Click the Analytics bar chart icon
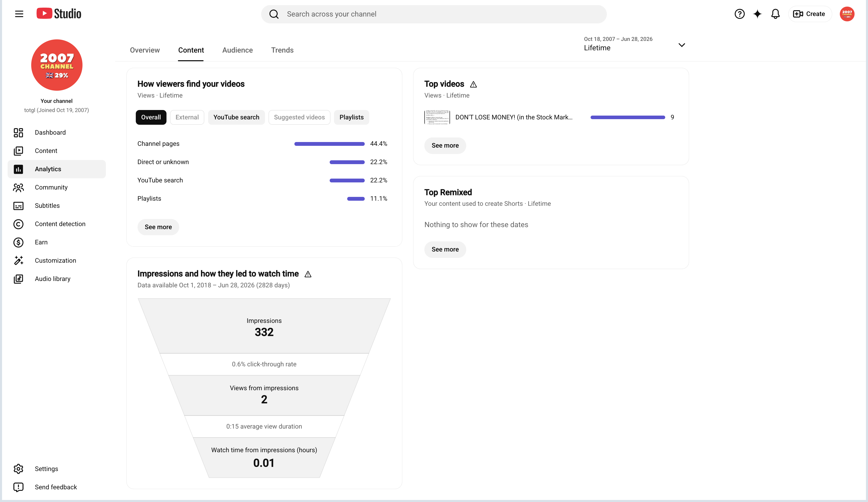The image size is (868, 502). 18,169
